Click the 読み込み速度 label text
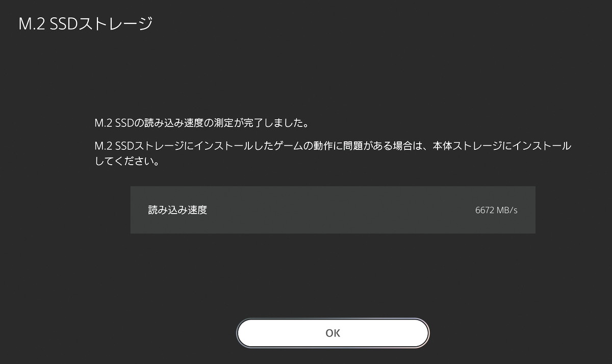 pos(177,210)
